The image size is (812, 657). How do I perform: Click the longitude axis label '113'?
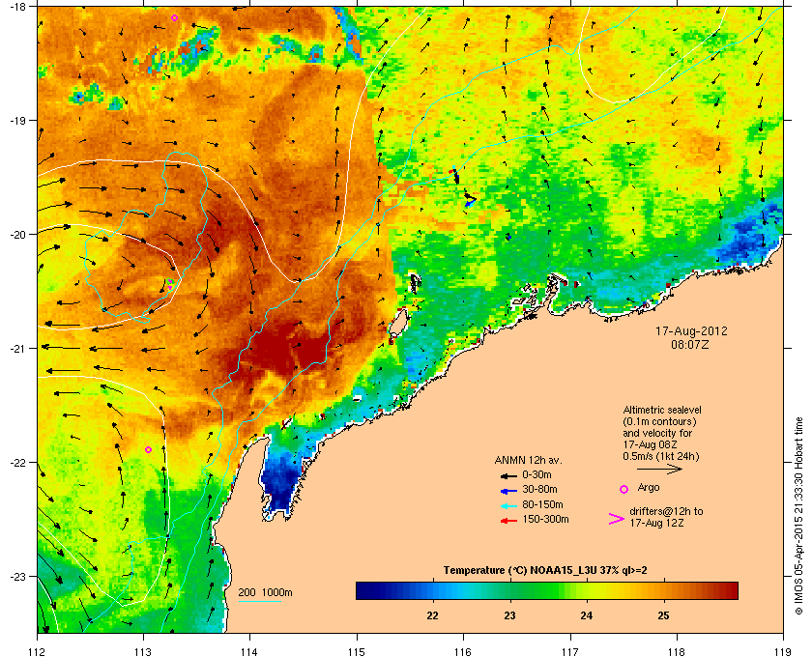coord(143,652)
